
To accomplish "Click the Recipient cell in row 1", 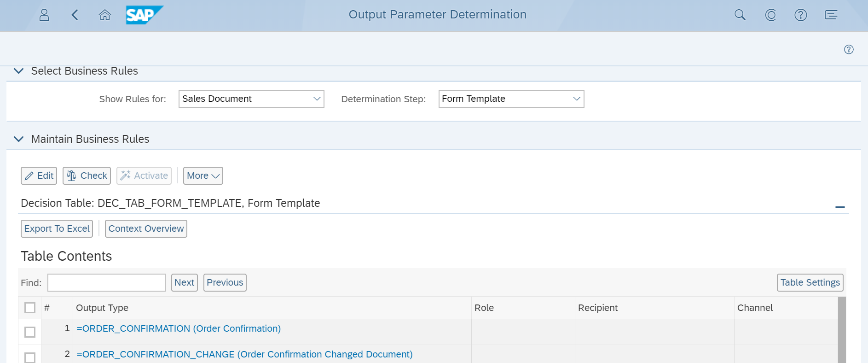I will click(654, 332).
